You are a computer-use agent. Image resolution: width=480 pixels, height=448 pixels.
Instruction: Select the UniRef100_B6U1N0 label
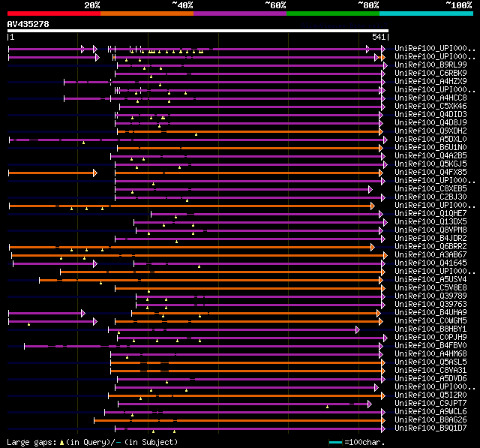[x=430, y=148]
